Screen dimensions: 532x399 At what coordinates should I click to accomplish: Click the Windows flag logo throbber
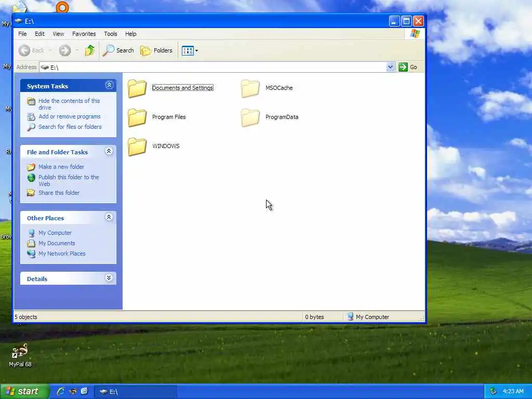(x=415, y=34)
